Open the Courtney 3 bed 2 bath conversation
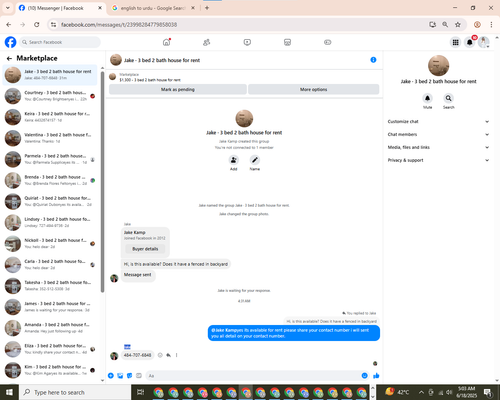This screenshot has width=500, height=400. point(50,96)
